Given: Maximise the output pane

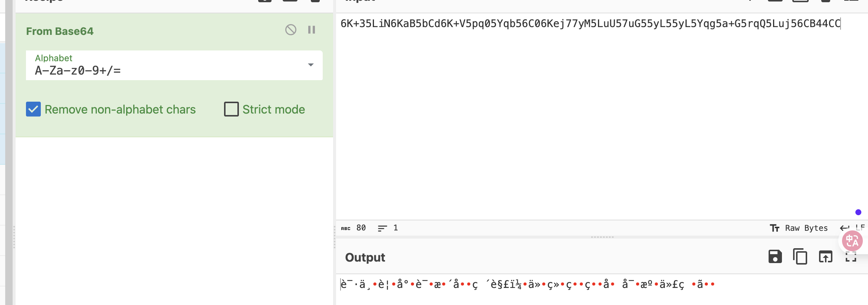Looking at the screenshot, I should pyautogui.click(x=851, y=257).
